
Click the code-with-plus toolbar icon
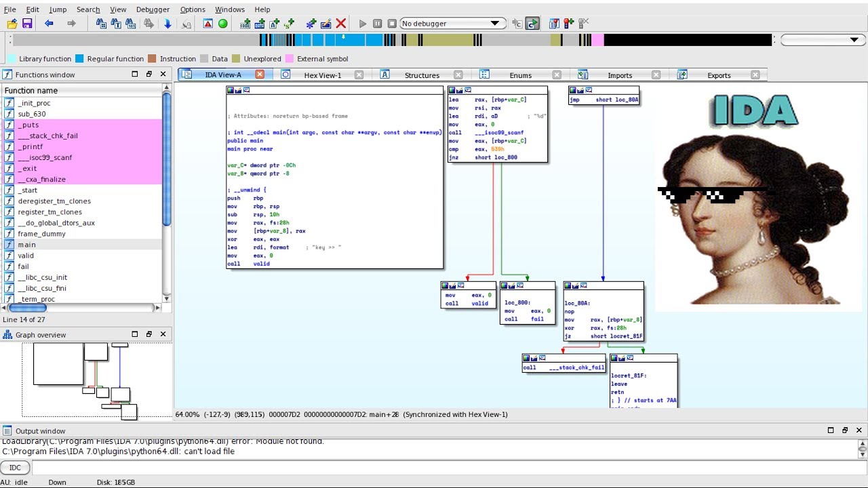tap(245, 24)
